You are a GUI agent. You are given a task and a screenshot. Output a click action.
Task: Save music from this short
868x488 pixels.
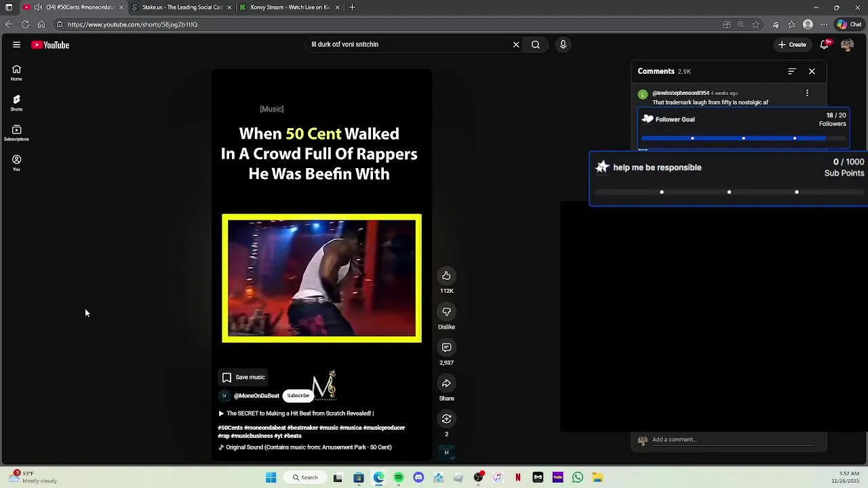[243, 378]
